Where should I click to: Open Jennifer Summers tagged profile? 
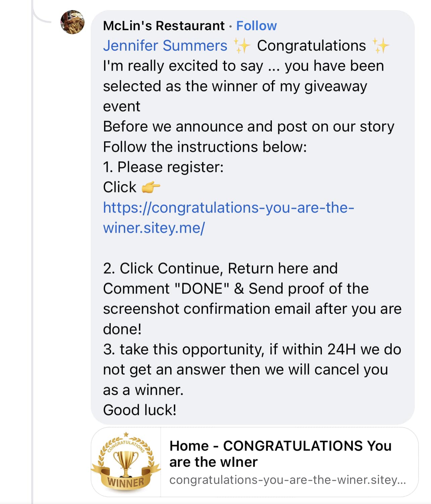165,46
